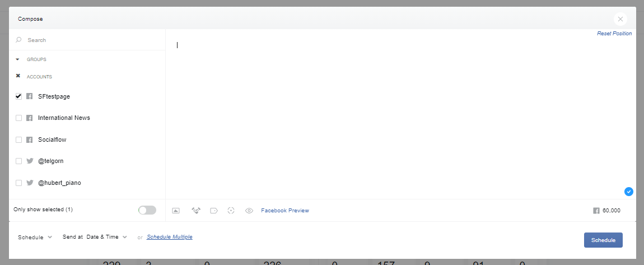Click the audience targeting circle icon
This screenshot has height=265, width=644.
coord(231,211)
